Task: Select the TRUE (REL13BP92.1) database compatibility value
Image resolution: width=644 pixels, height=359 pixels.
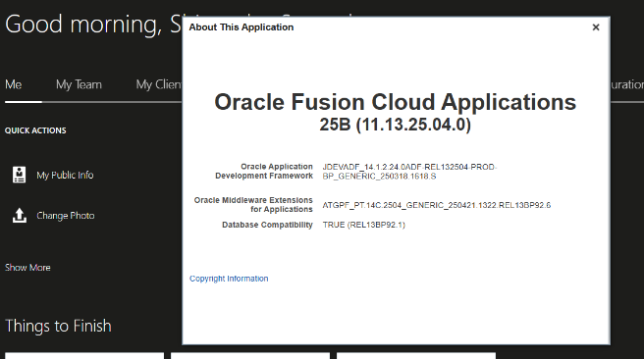Action: pyautogui.click(x=364, y=225)
